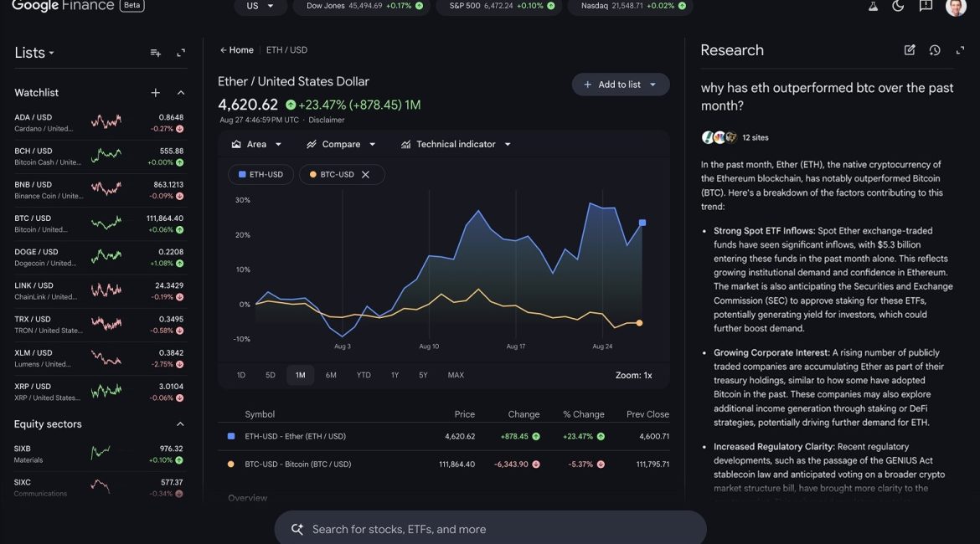This screenshot has height=544, width=980.
Task: Open the Labs flask icon
Action: pos(873,6)
